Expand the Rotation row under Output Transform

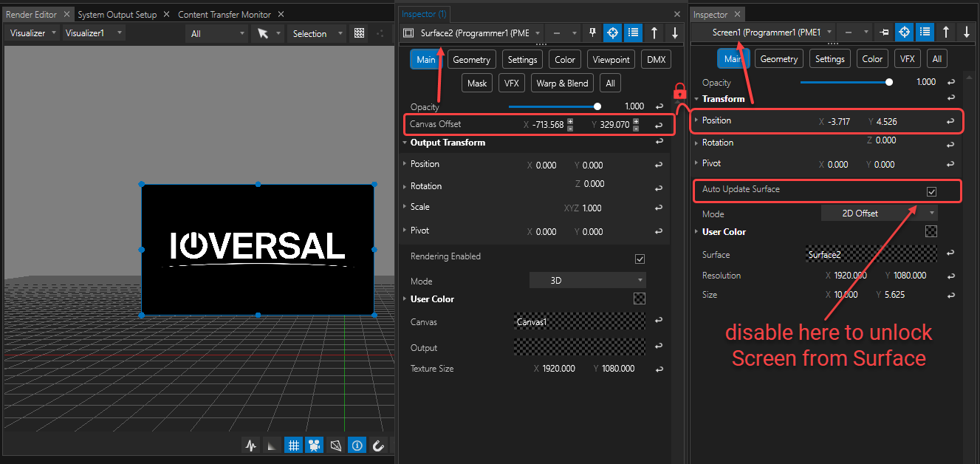405,186
